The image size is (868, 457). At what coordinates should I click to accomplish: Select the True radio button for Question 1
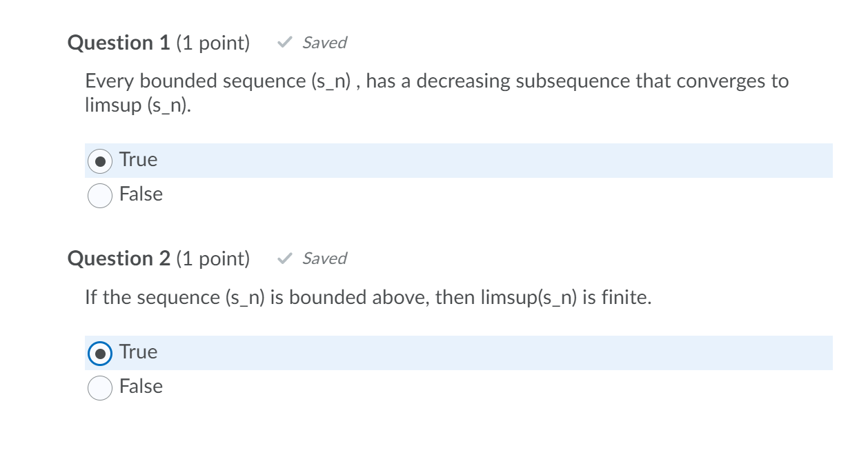[x=100, y=159]
